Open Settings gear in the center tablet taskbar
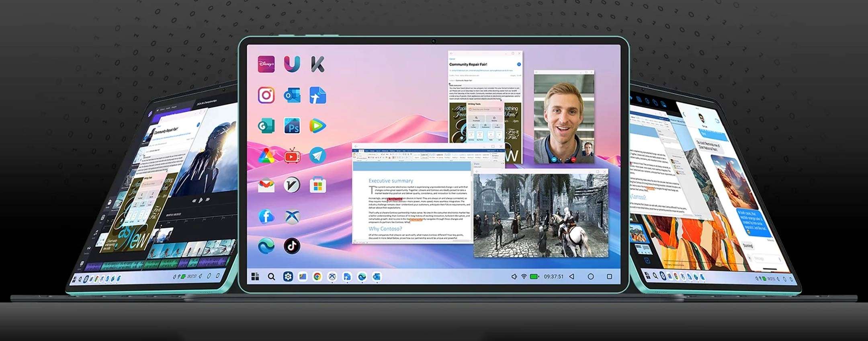 click(x=288, y=277)
